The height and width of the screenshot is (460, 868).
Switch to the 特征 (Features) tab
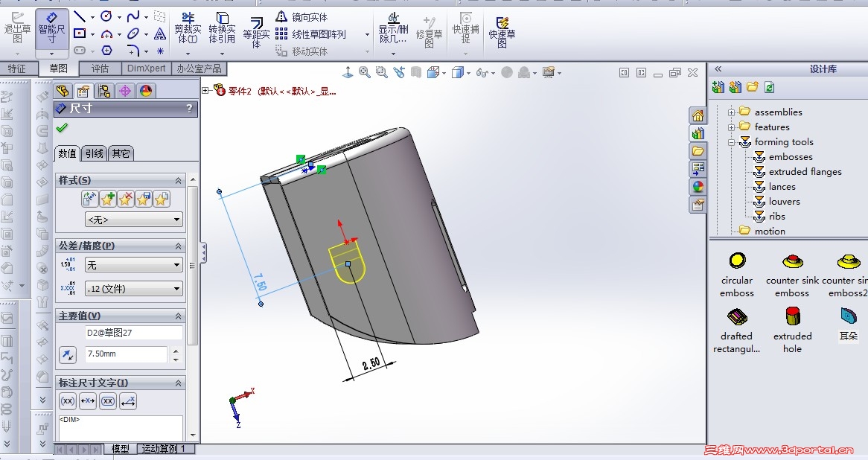[16, 68]
